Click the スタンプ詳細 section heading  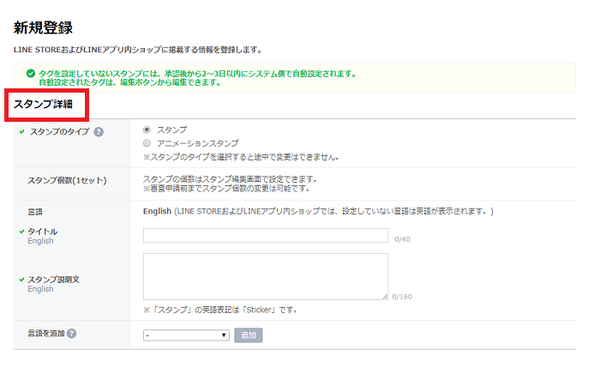click(x=43, y=104)
